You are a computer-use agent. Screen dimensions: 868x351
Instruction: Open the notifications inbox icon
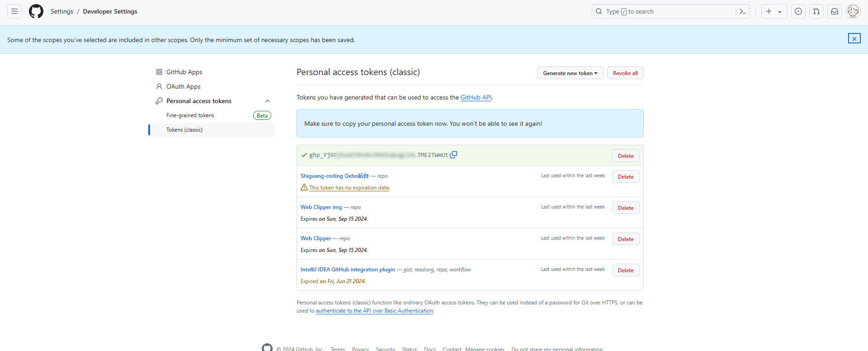coord(835,11)
